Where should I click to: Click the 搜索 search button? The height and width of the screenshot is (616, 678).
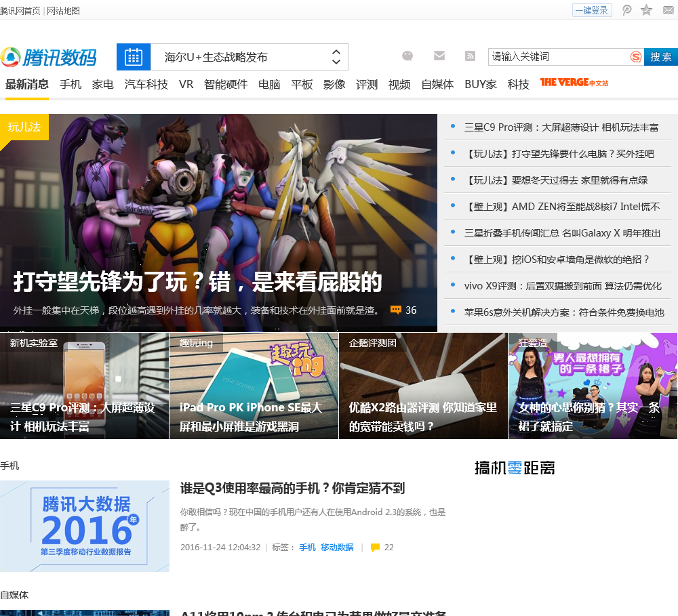click(661, 57)
